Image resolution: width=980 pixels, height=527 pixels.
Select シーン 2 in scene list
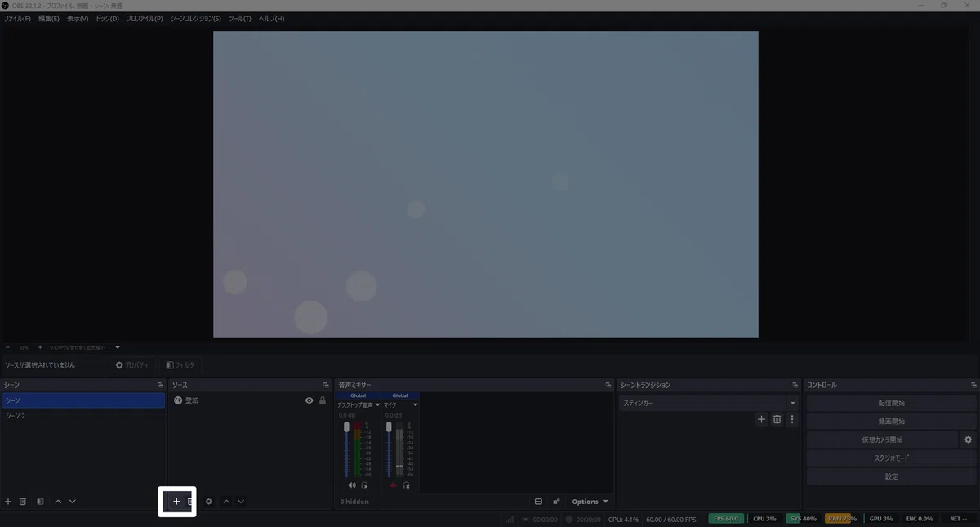[82, 416]
